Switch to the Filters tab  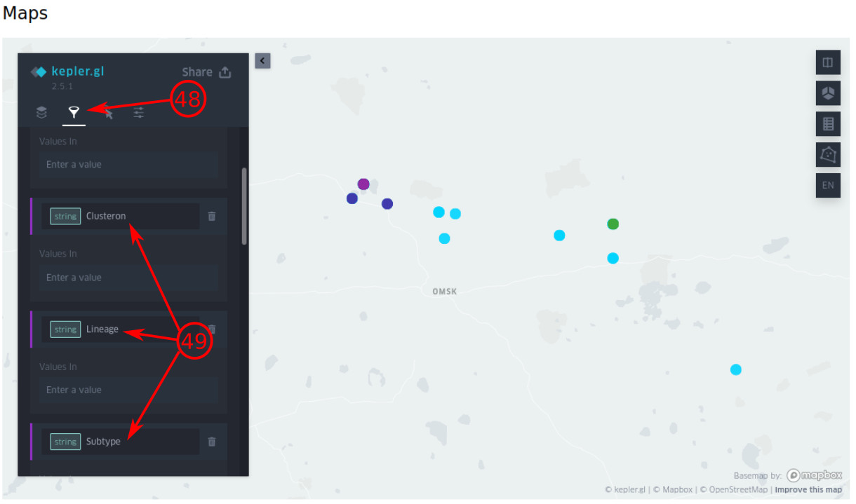click(74, 113)
